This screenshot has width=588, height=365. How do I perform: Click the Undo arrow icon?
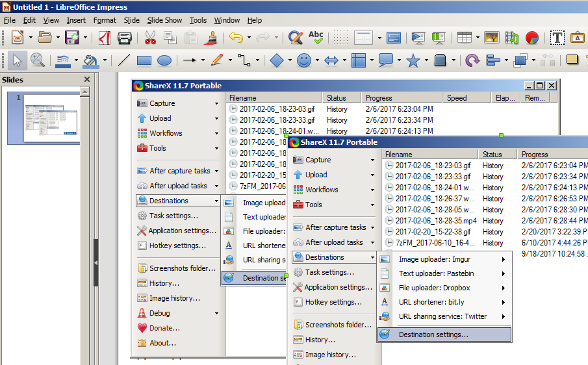tap(236, 38)
